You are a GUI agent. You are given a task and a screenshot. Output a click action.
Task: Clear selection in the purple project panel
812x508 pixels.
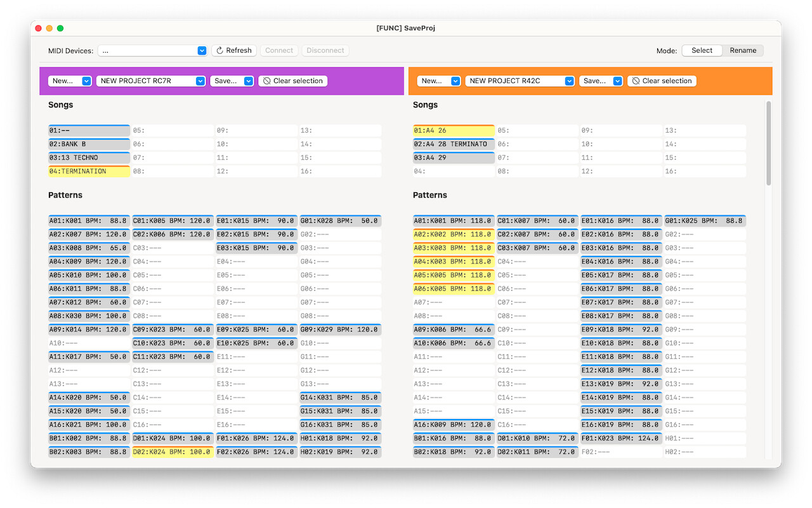point(292,81)
